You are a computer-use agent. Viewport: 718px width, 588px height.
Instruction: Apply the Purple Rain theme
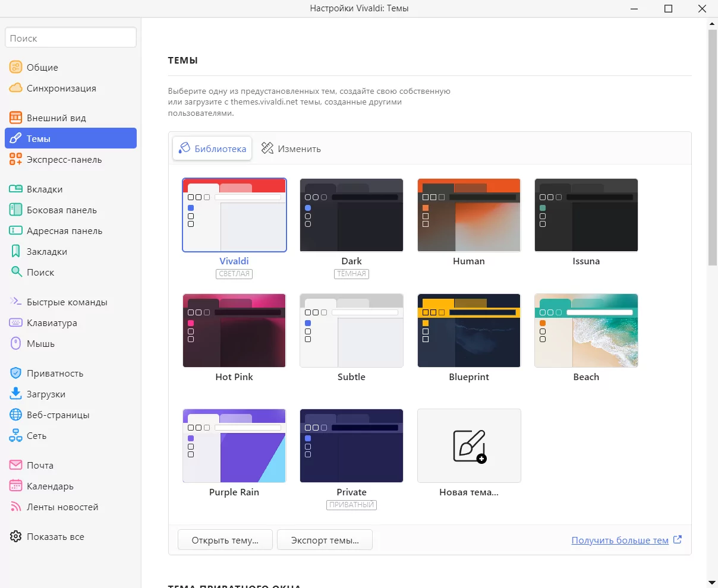pyautogui.click(x=234, y=445)
